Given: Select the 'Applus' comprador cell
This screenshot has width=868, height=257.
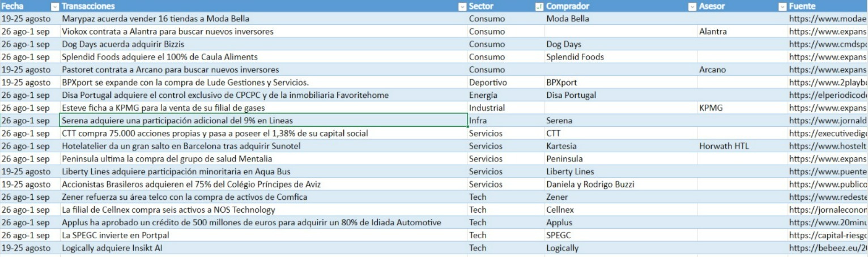Looking at the screenshot, I should pos(621,222).
